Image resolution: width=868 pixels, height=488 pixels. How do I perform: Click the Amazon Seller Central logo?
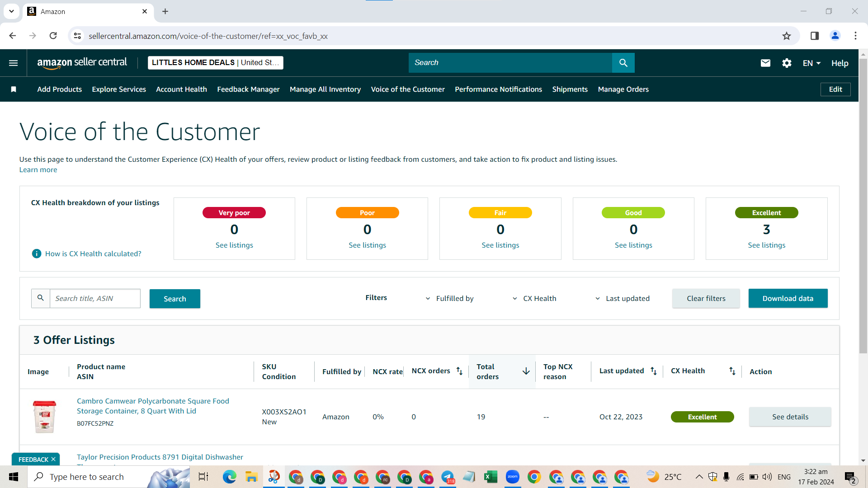[x=82, y=63]
